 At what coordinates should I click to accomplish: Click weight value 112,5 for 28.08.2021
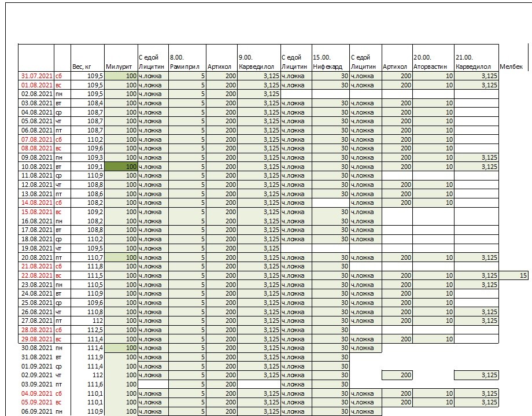coord(87,330)
